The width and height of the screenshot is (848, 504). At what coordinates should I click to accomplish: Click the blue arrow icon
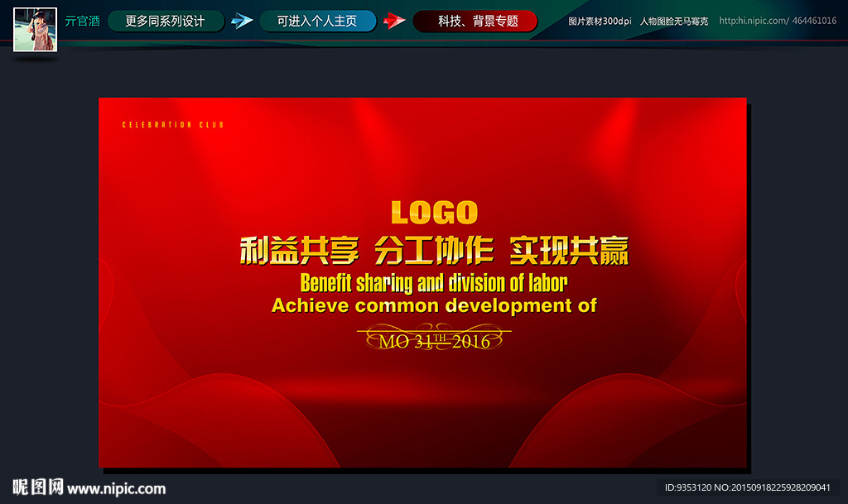[242, 21]
